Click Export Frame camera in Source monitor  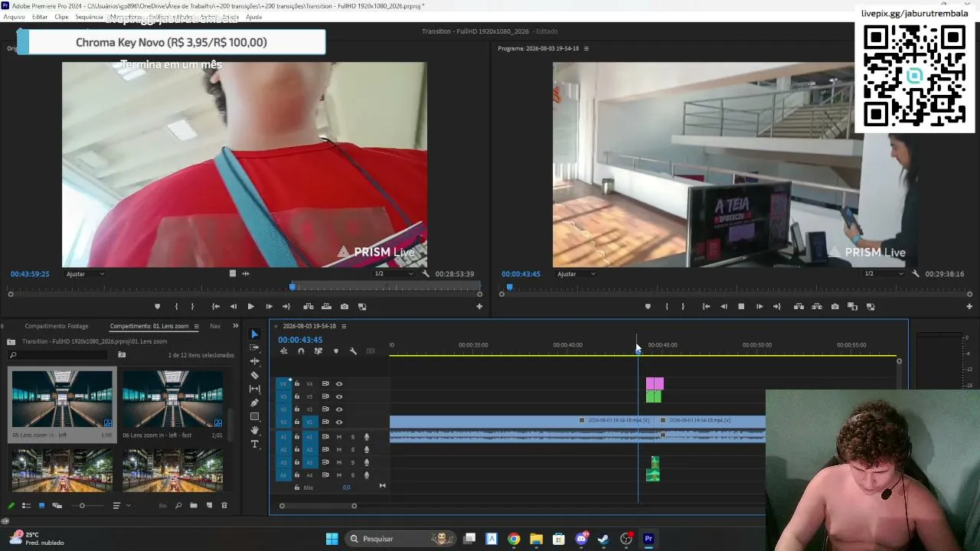(345, 307)
